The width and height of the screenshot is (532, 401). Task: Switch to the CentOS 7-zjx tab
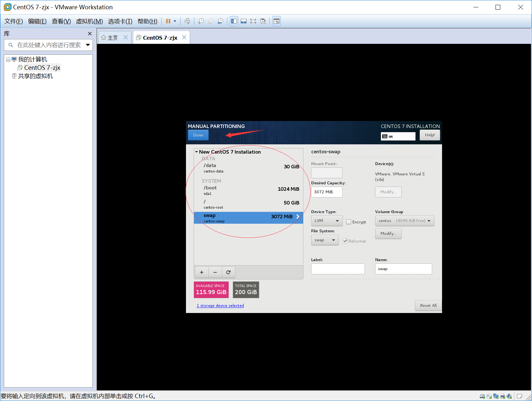tap(160, 37)
